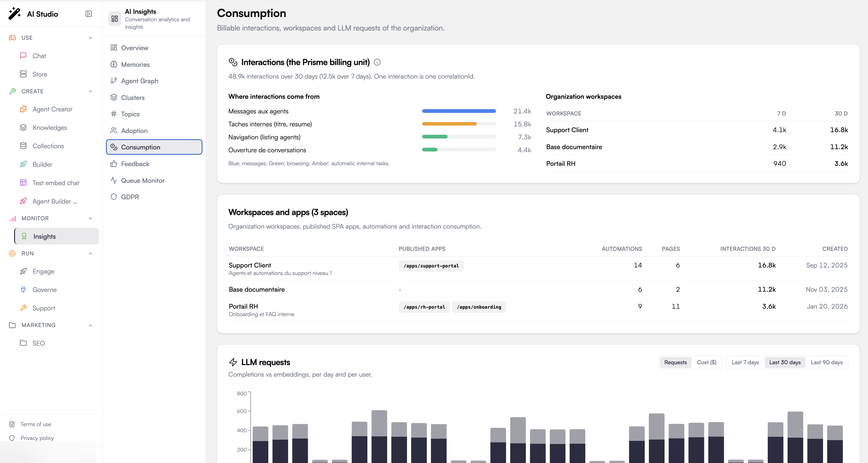The image size is (868, 463).
Task: Select the Last 7 days range
Action: (745, 362)
